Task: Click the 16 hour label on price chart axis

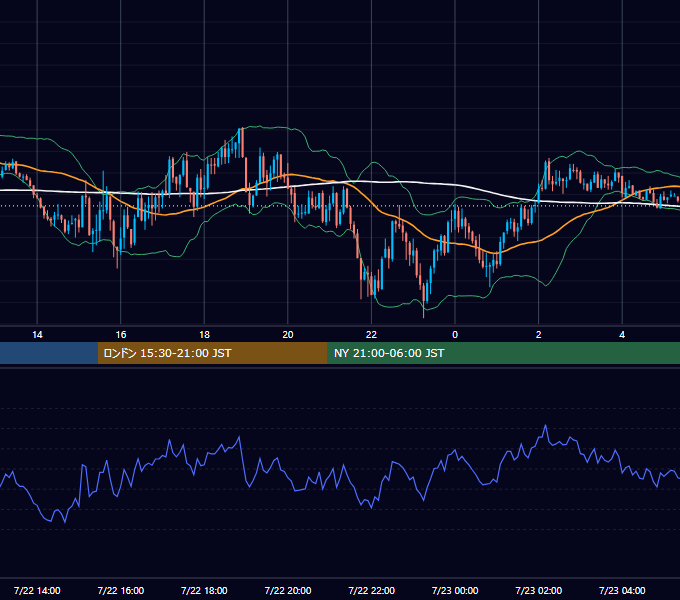Action: pyautogui.click(x=121, y=335)
